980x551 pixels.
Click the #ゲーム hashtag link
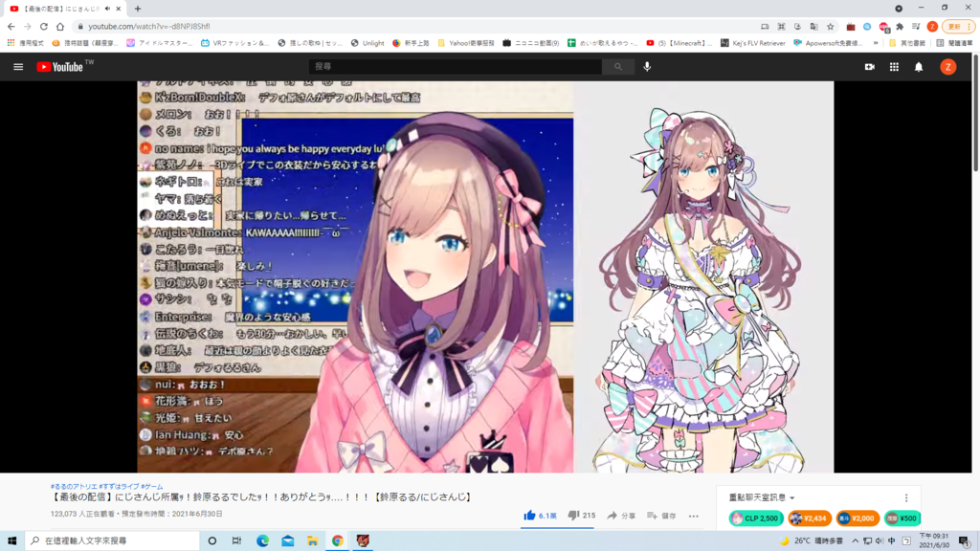[152, 486]
